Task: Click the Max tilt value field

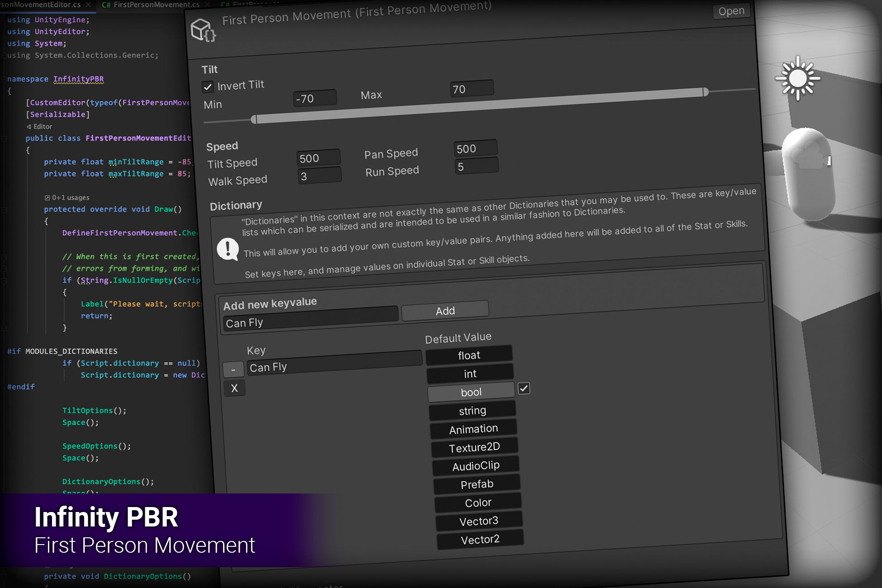Action: [472, 89]
